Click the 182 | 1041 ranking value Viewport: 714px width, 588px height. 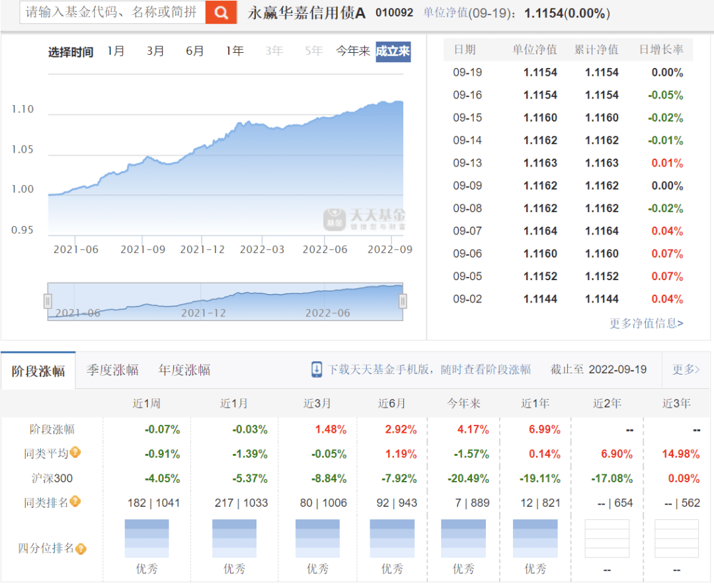click(x=153, y=503)
